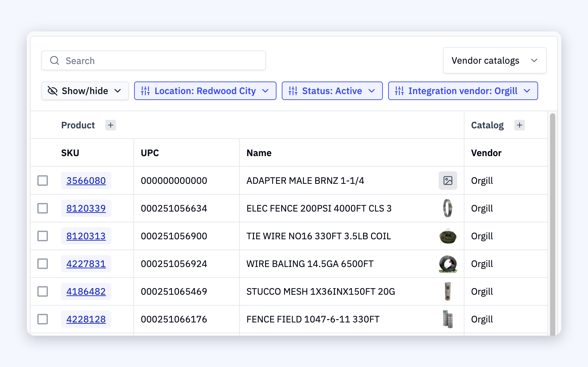Open SKU link 4227831

tap(86, 264)
